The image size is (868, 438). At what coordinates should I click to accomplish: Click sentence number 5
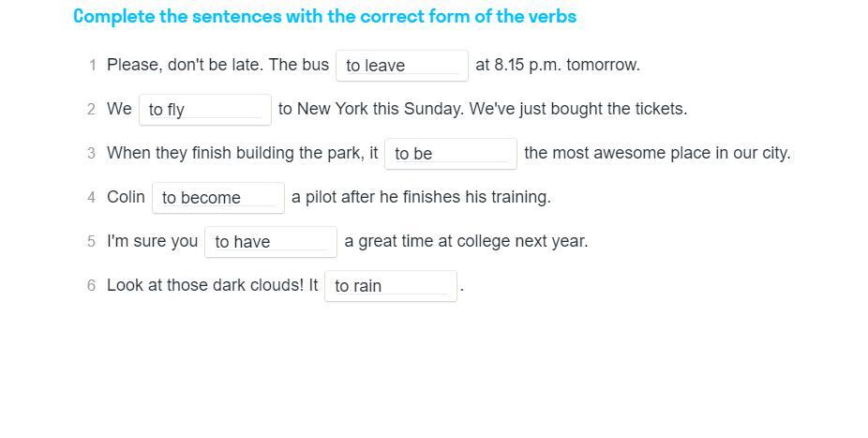(x=91, y=242)
